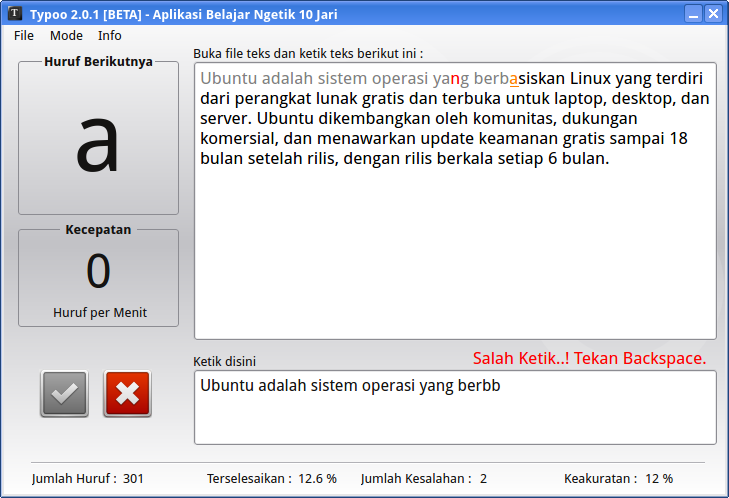Click the large next letter 'a'
The height and width of the screenshot is (498, 729).
(97, 145)
